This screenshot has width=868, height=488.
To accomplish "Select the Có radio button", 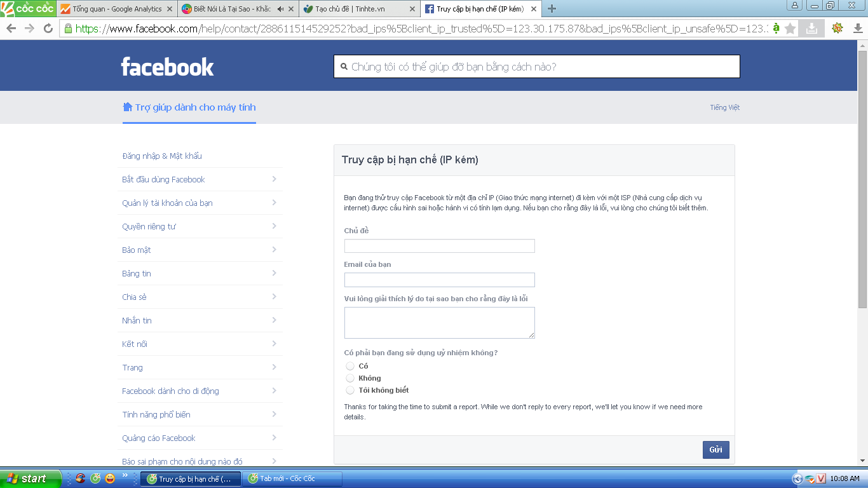I will (350, 366).
